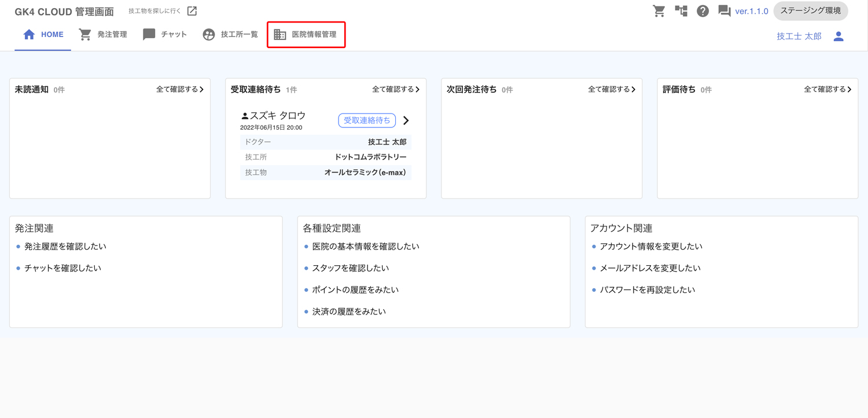This screenshot has width=868, height=418.
Task: Click the 技工所一覧 group icon
Action: coord(209,35)
